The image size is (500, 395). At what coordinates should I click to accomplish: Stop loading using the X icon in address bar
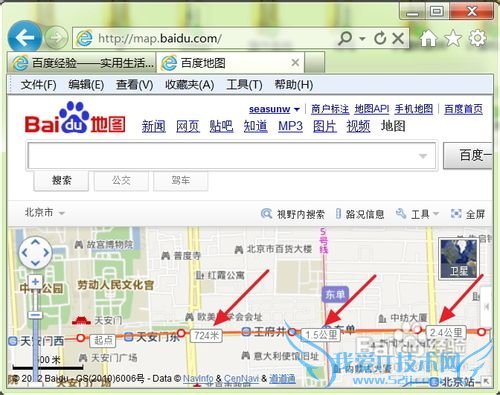tap(398, 38)
